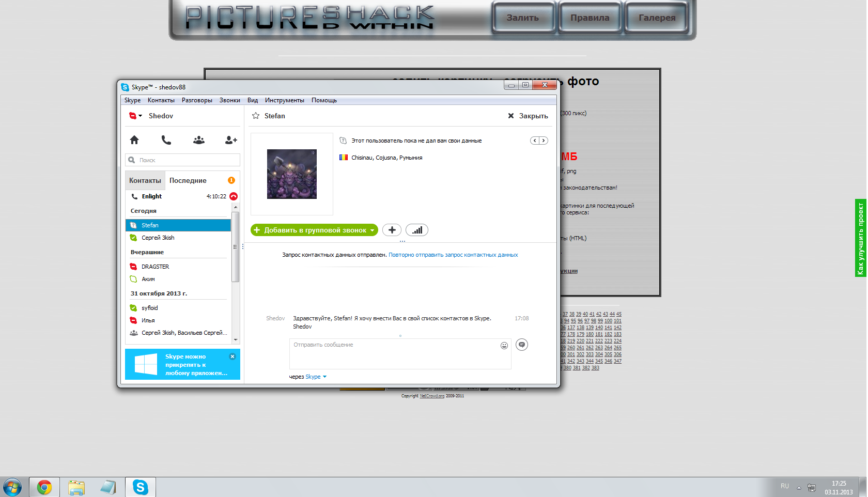The image size is (868, 497).
Task: Click the Shedov profile name
Action: click(x=161, y=116)
